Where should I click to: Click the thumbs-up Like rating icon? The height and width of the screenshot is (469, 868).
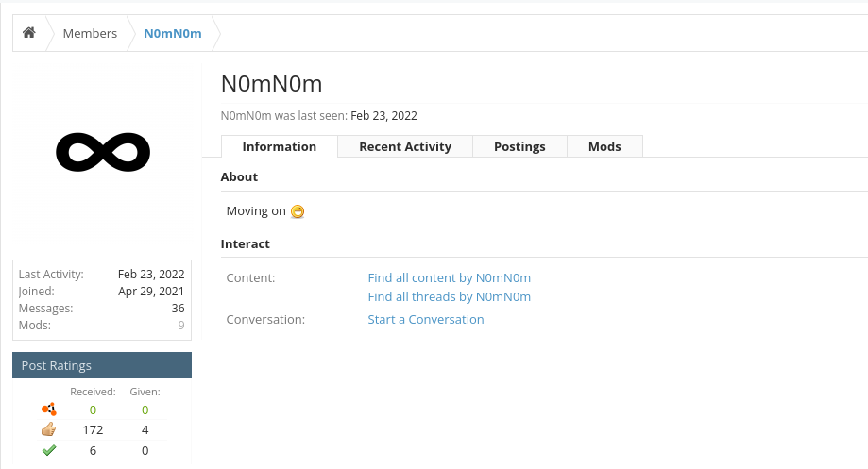pyautogui.click(x=49, y=429)
